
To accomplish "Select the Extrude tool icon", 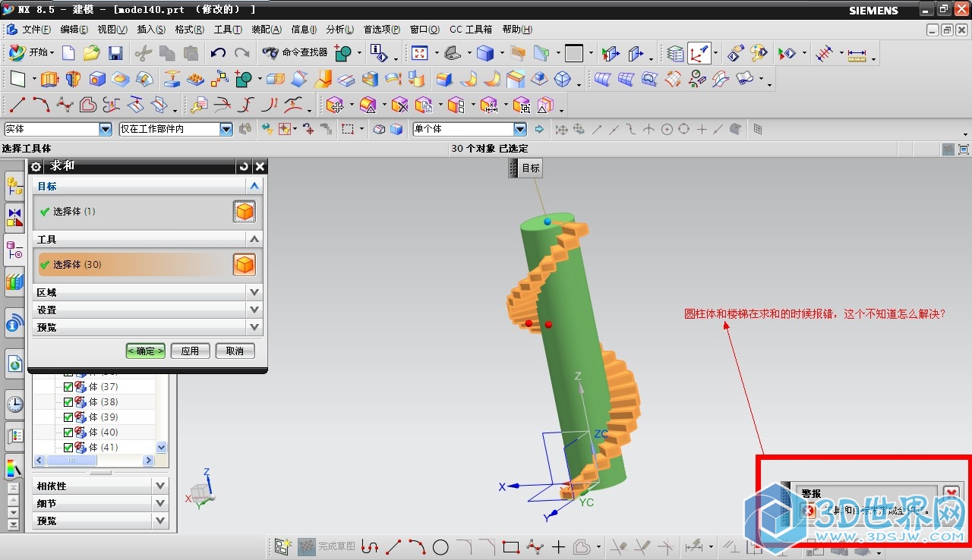I will pos(49,79).
